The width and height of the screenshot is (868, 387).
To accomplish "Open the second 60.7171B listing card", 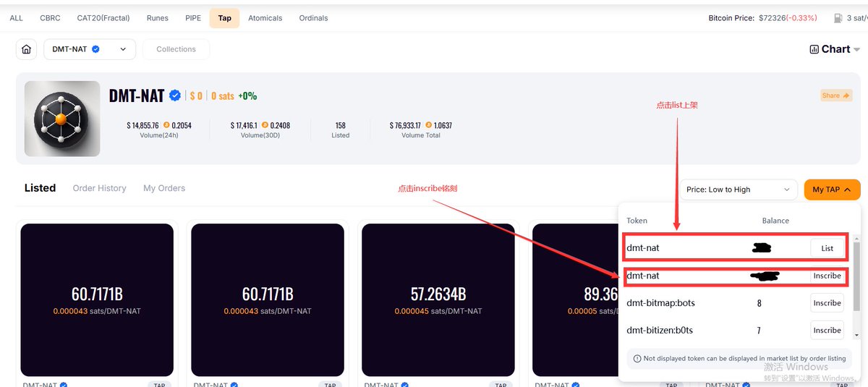I will [268, 299].
